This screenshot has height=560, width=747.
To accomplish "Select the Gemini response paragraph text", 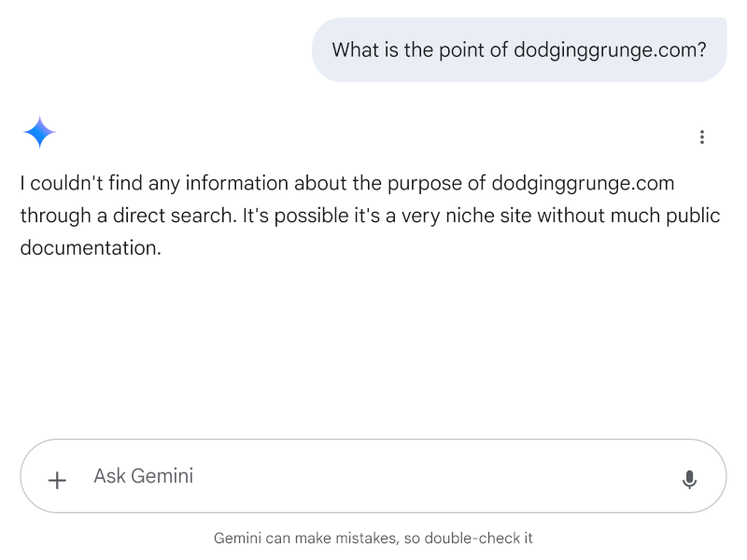I will click(370, 215).
